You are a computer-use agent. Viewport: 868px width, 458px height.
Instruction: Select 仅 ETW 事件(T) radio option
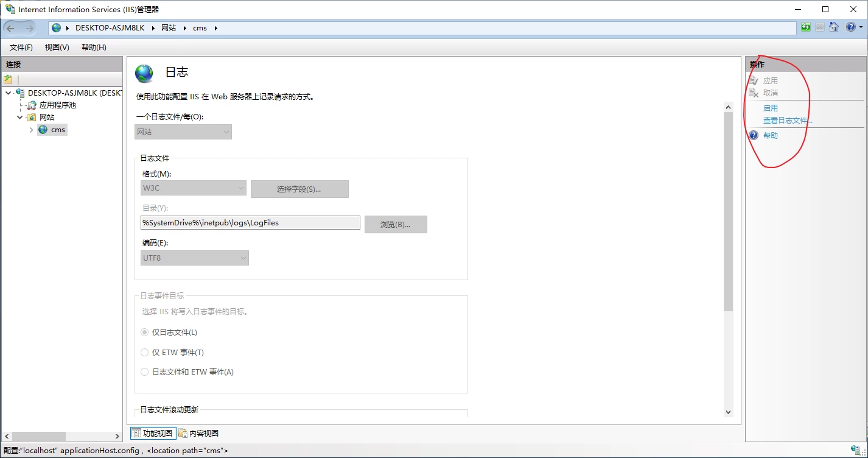point(172,353)
